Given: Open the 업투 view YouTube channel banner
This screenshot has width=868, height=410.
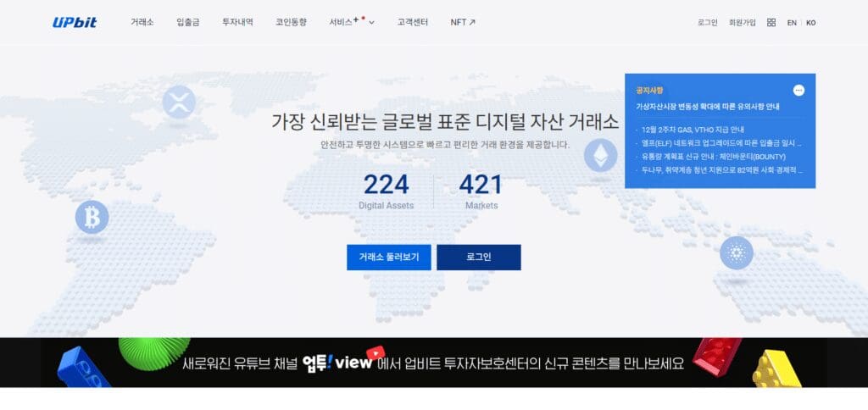Looking at the screenshot, I should point(434,363).
